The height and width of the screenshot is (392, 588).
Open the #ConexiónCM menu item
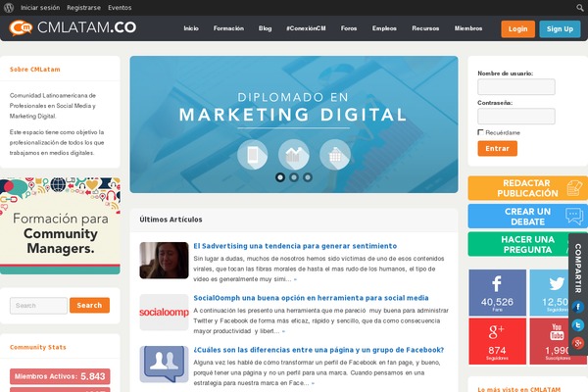point(306,28)
